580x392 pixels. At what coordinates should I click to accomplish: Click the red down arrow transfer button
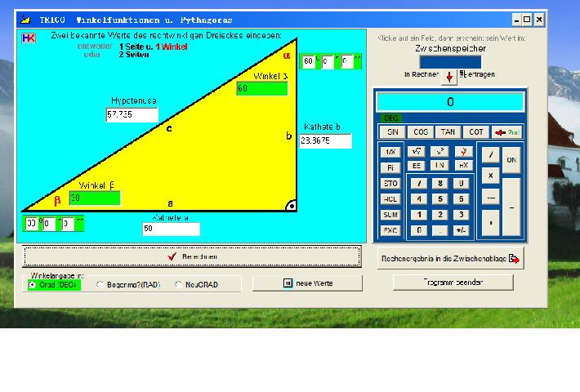click(x=449, y=77)
